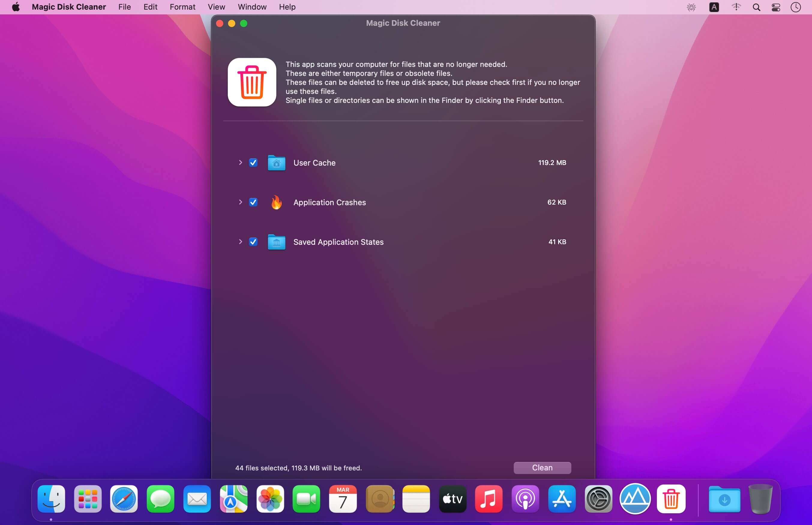This screenshot has width=812, height=525.
Task: Expand Saved Application States directory
Action: (x=240, y=241)
